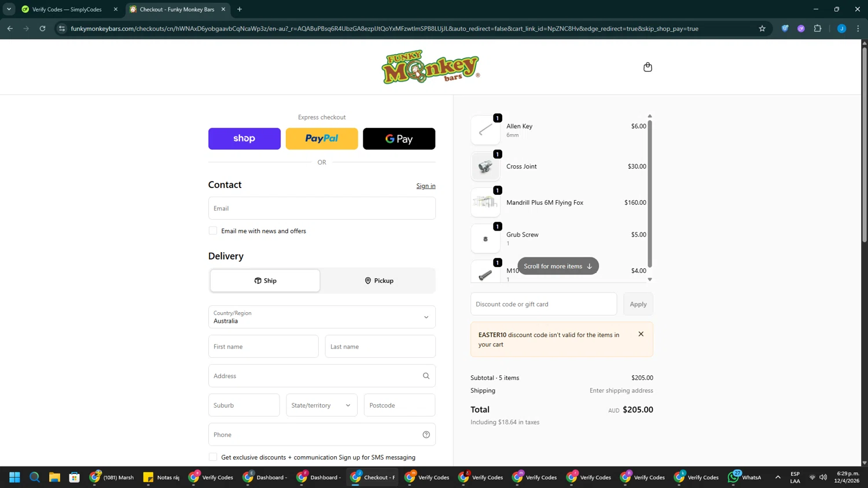Switch to the Verify Codes — SimplyCodes tab
The height and width of the screenshot is (488, 868).
(67, 9)
